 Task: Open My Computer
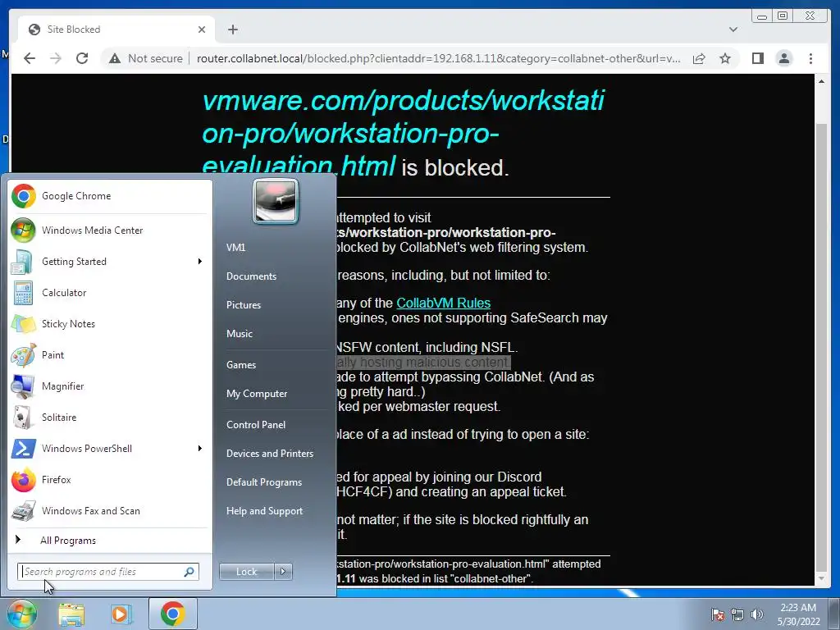click(x=257, y=394)
